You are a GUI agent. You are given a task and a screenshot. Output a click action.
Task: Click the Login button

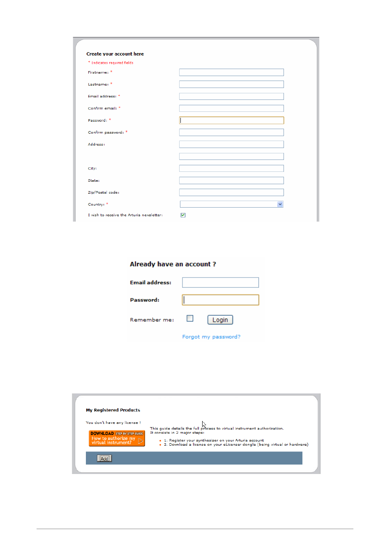[220, 320]
